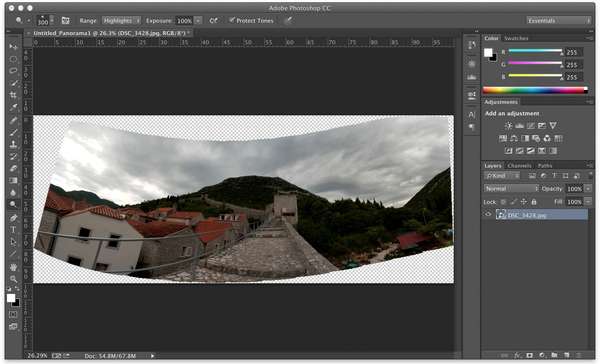Select the Color panel tab
The image size is (600, 364).
(x=491, y=38)
